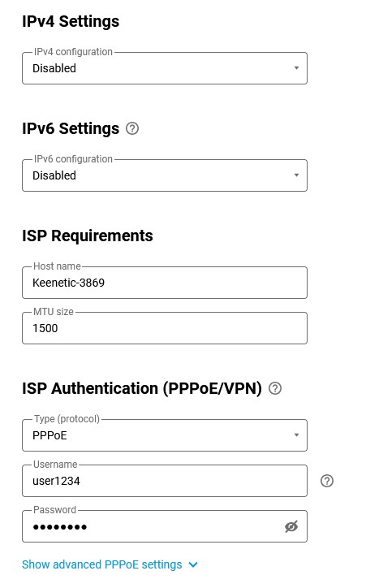
Task: Click the IPv6 Settings heading text
Action: tap(71, 128)
